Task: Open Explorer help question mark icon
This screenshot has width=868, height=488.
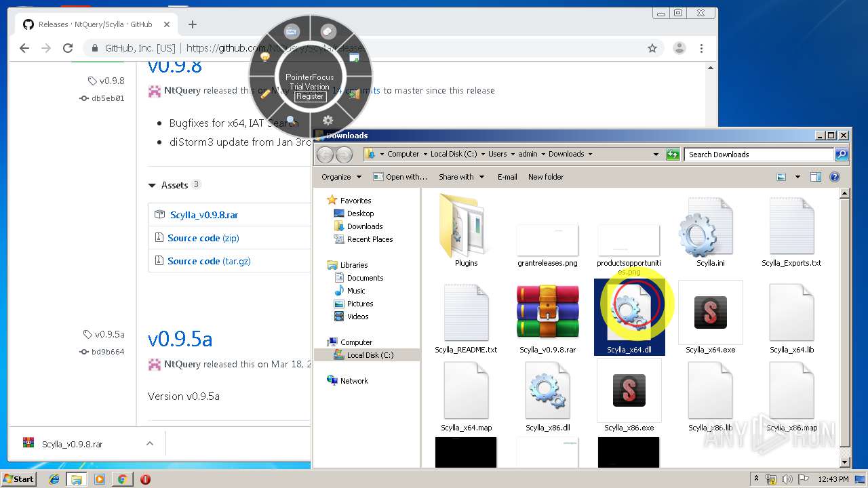Action: coord(835,177)
